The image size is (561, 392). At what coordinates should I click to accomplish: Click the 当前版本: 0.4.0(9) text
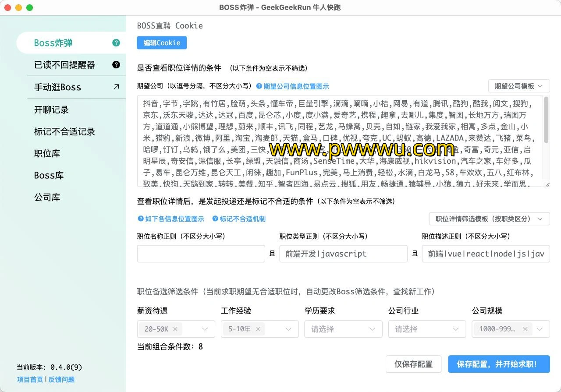50,367
